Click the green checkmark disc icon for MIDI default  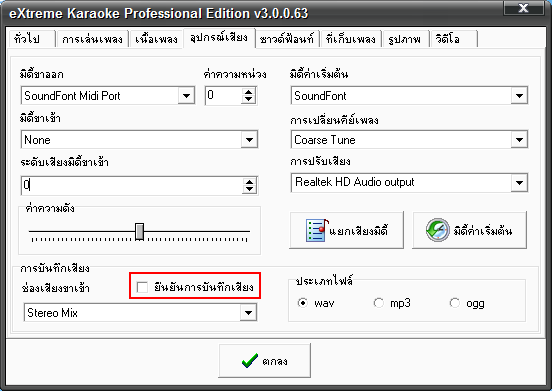tap(438, 230)
